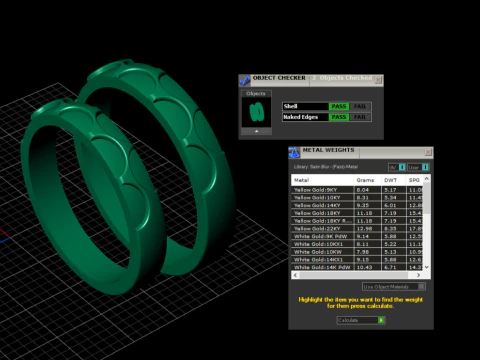
Task: Click the up arrow of the metal list scrollbar
Action: pos(427,179)
